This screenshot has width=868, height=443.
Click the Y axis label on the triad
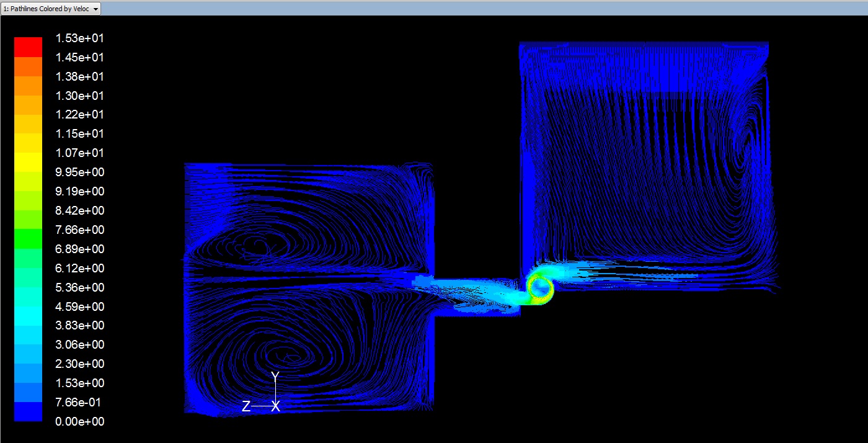click(275, 376)
